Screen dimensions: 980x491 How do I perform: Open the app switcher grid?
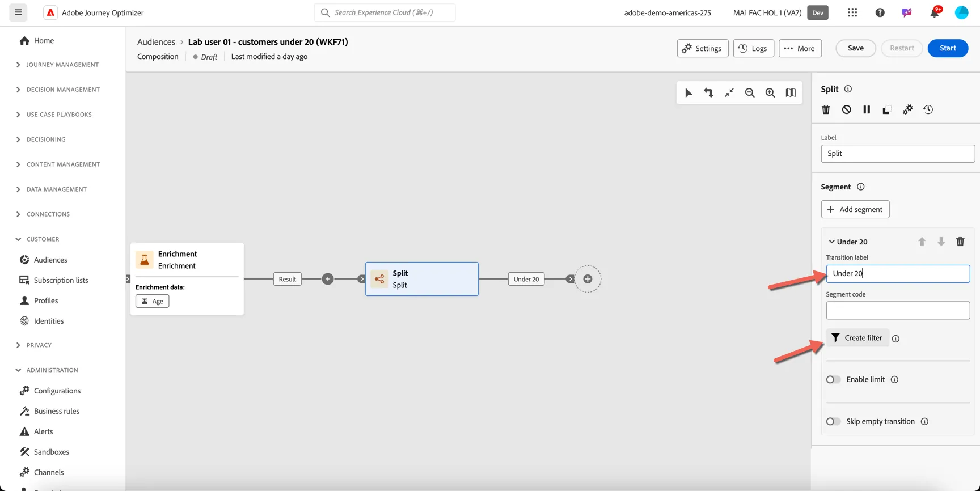pyautogui.click(x=852, y=12)
